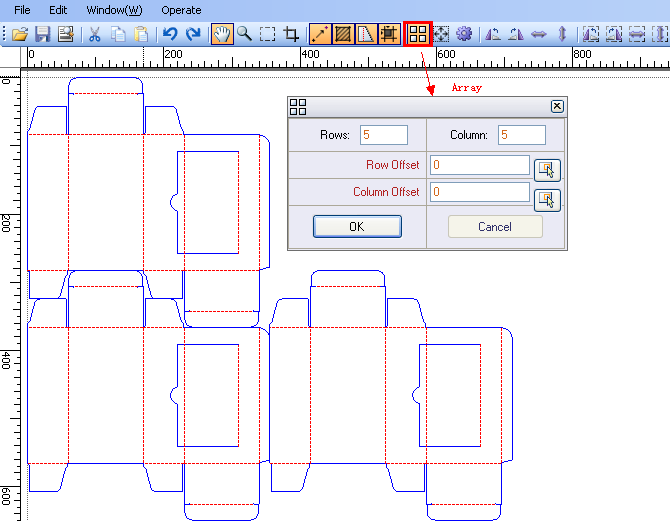Click the Array dialog title grid icon

coord(298,107)
